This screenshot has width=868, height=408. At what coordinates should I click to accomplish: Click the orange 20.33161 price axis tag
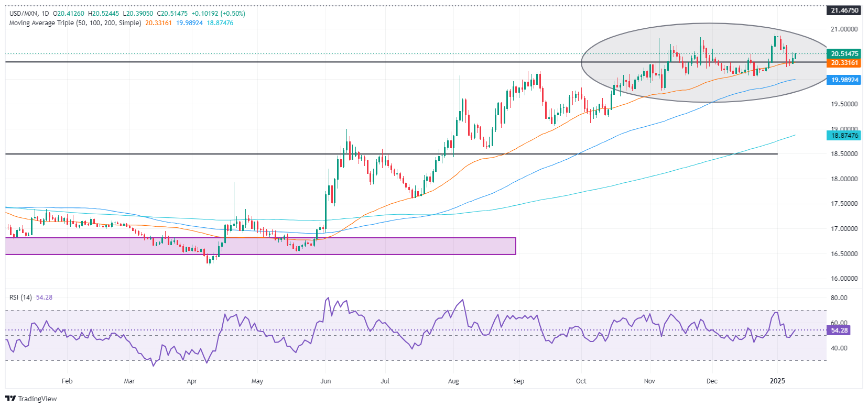[x=844, y=63]
